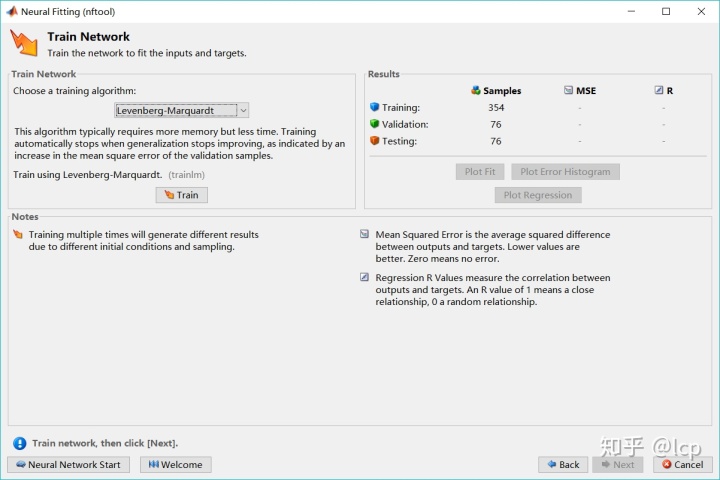Click the green Validation cube icon
The image size is (720, 480).
click(375, 124)
